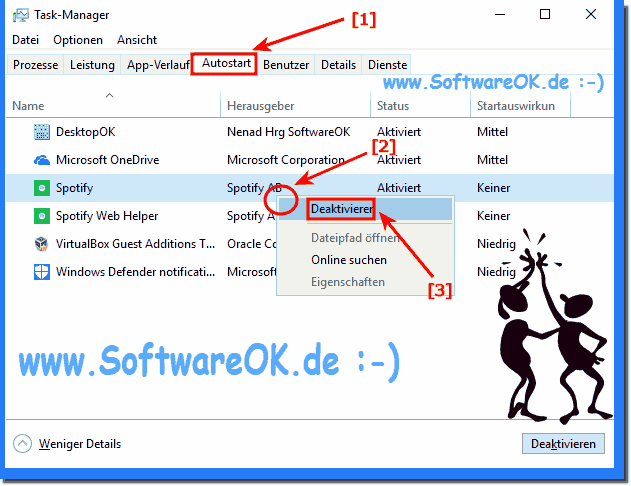Screen dimensions: 631x486
Task: Open the Optionen menu
Action: click(x=78, y=40)
